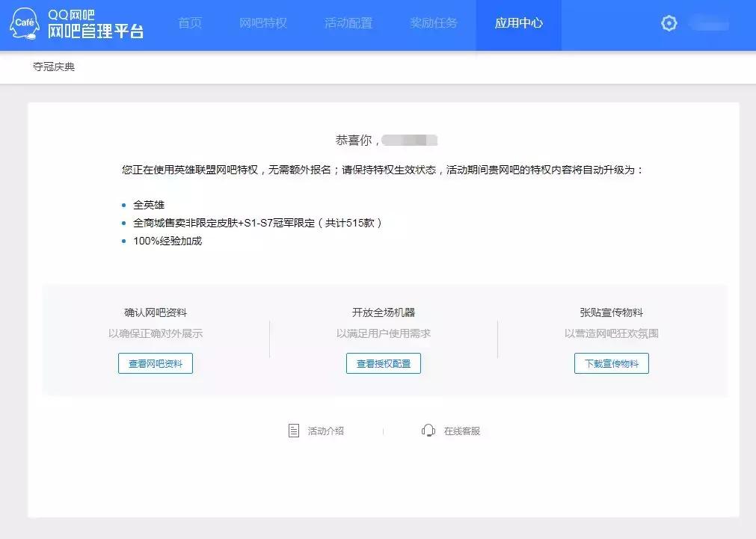Image resolution: width=756 pixels, height=539 pixels.
Task: Open the settings gear in the header
Action: [x=668, y=23]
